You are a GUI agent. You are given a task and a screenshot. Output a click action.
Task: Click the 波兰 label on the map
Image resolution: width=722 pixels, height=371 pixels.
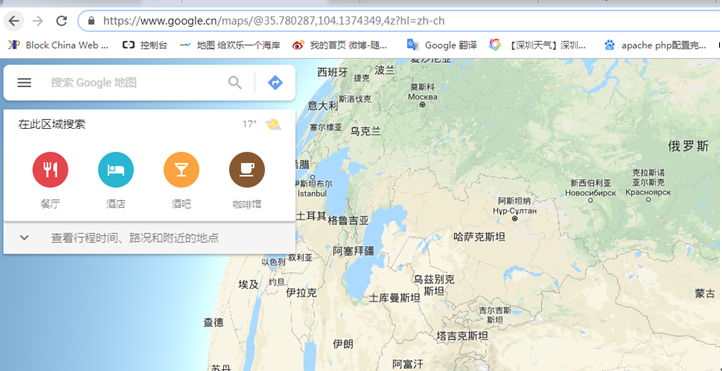click(385, 70)
